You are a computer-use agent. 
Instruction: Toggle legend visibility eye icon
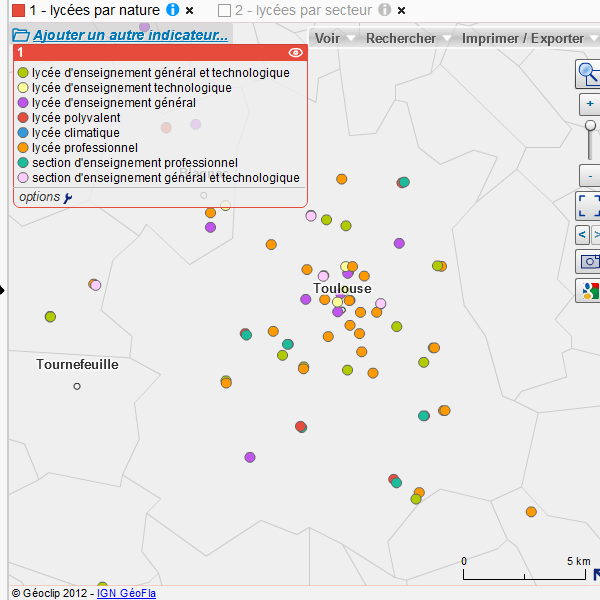[x=295, y=52]
